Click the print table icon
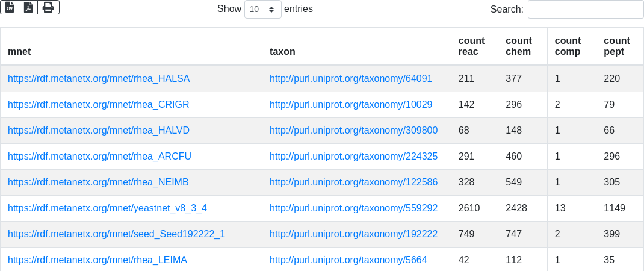This screenshot has height=271, width=644. (48, 7)
